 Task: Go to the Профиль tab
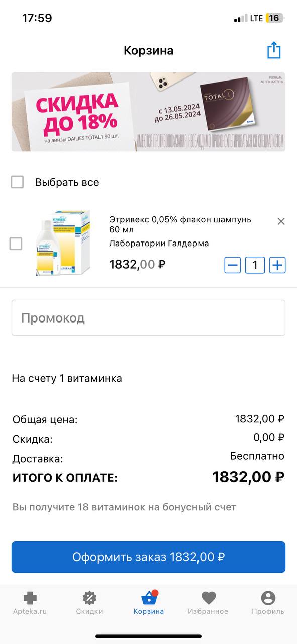pyautogui.click(x=268, y=603)
